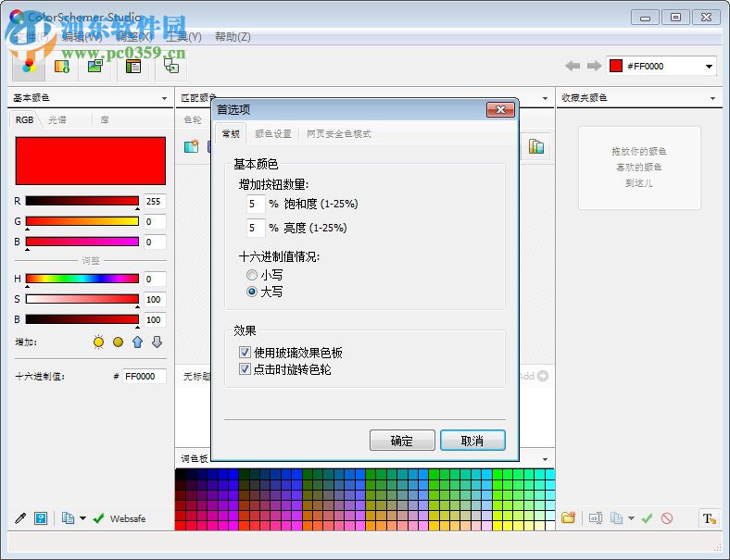Copy base color with copy icon
The image size is (730, 560).
click(68, 518)
